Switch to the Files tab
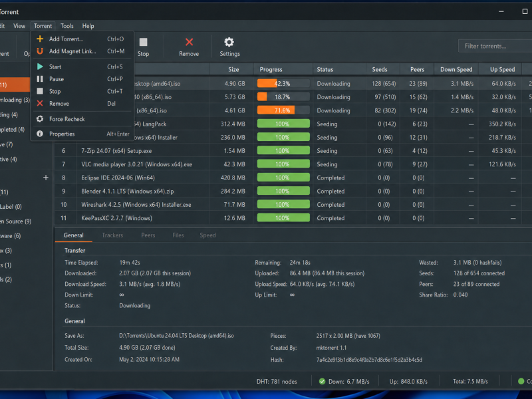 coord(178,235)
